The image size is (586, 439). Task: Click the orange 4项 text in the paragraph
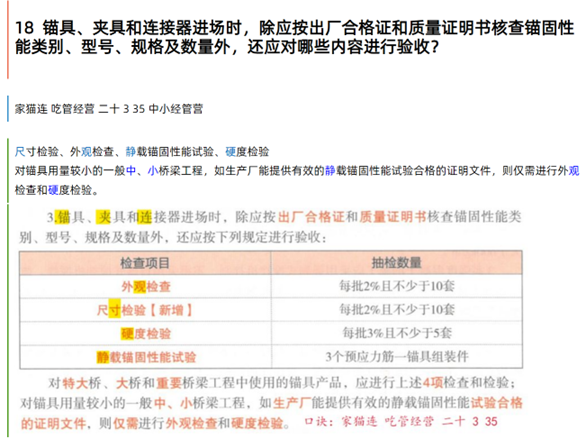433,383
